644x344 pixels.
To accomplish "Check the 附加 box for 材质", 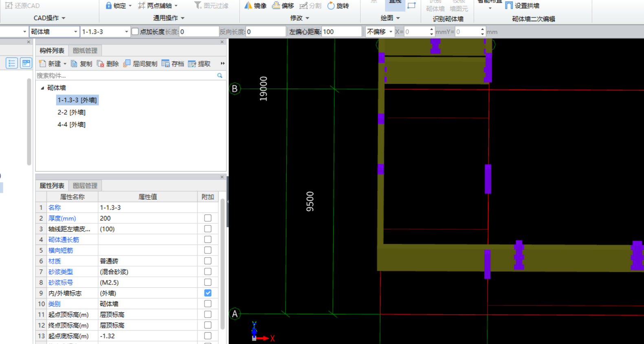I will point(208,261).
